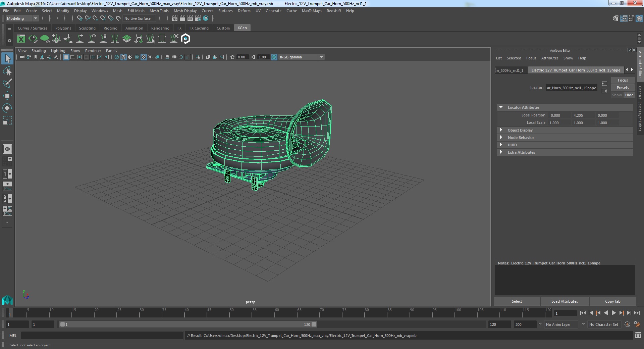Toggle wireframe shading in viewport
The width and height of the screenshot is (644, 349).
pyautogui.click(x=117, y=57)
